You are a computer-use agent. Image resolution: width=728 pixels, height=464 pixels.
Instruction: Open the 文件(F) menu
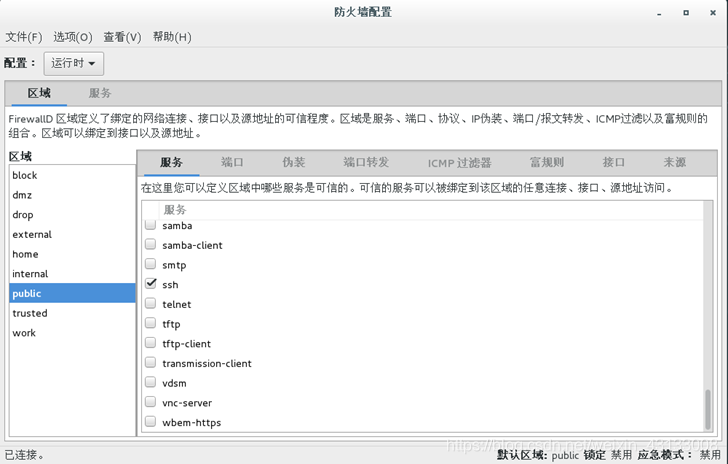pyautogui.click(x=24, y=37)
